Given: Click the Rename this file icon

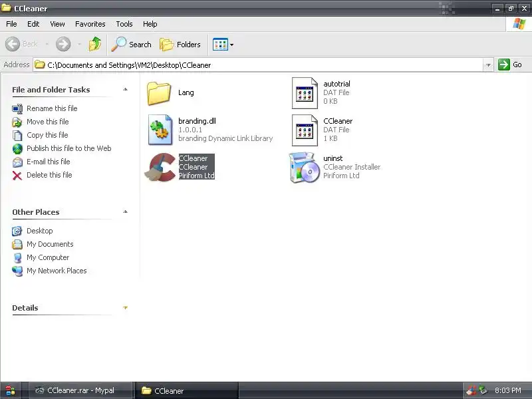Looking at the screenshot, I should [17, 108].
